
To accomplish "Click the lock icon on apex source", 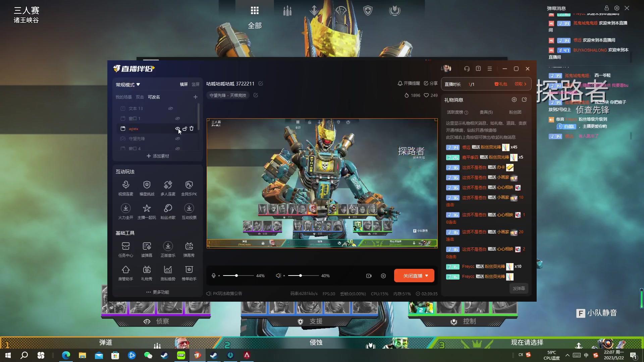I will [x=185, y=128].
